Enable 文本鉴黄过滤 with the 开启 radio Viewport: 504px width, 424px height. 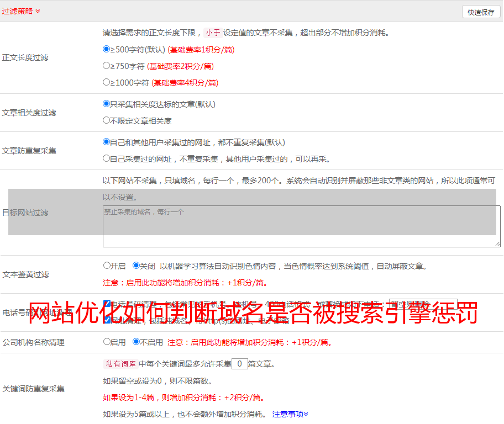pos(107,266)
